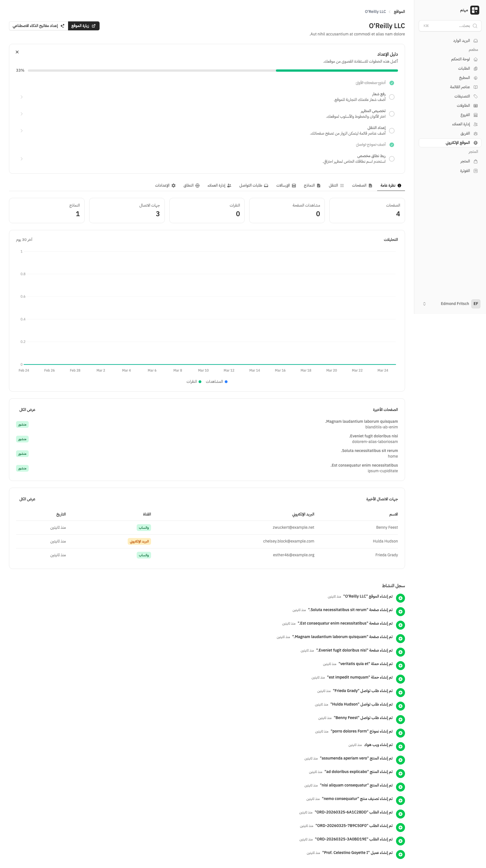Image resolution: width=486 pixels, height=868 pixels.
Task: Click the categories tag icon in the sidebar
Action: click(x=475, y=96)
